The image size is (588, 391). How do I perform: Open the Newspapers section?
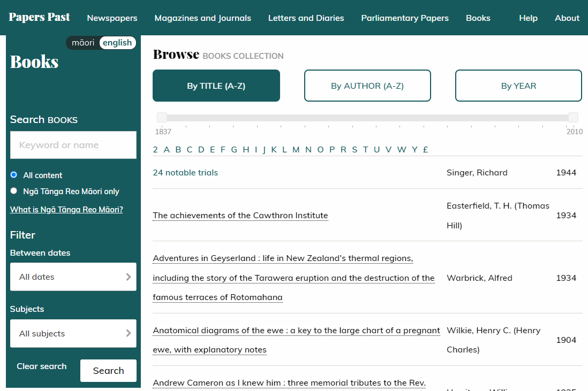(x=112, y=18)
